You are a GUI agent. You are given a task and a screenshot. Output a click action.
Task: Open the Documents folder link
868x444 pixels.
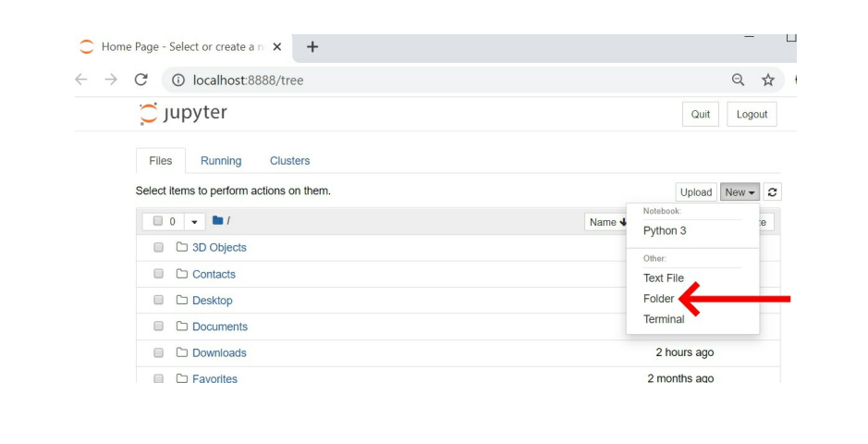220,327
